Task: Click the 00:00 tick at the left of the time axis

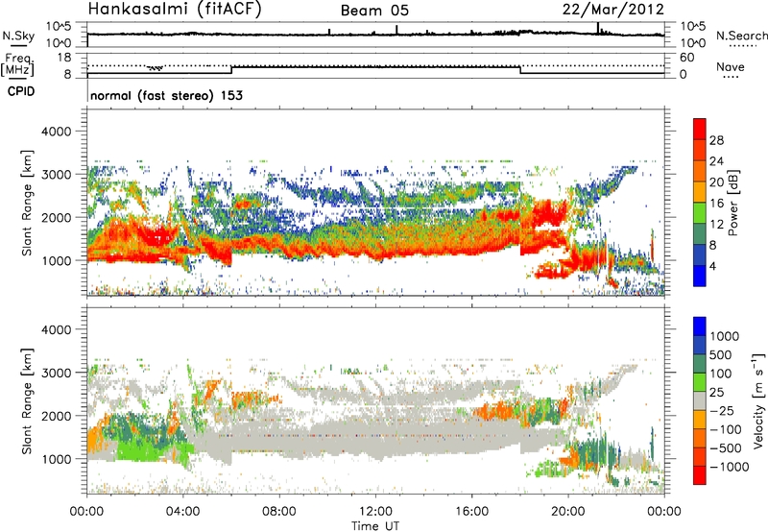Action: click(x=87, y=512)
